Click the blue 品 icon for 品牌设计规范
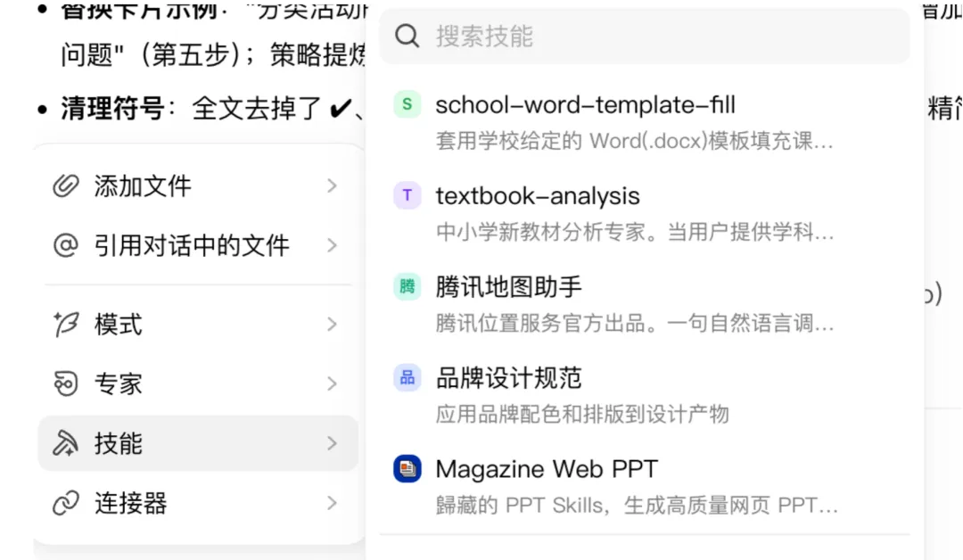The width and height of the screenshot is (963, 560). (x=407, y=377)
